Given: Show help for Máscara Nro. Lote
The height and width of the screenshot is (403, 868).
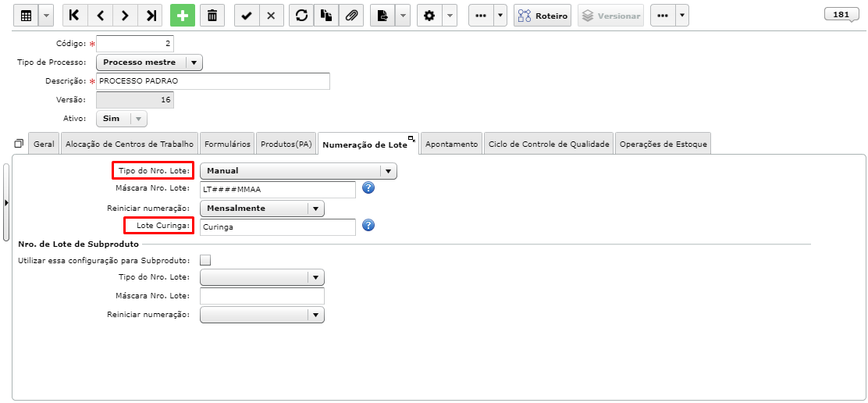Looking at the screenshot, I should click(368, 187).
